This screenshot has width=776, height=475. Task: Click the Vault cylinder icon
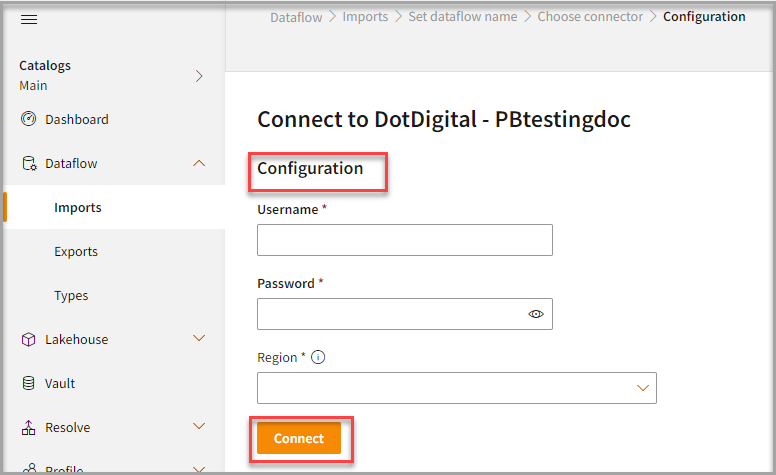(29, 384)
